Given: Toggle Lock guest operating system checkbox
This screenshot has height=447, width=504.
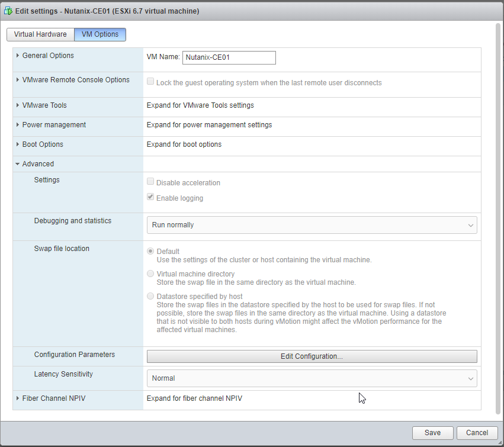Looking at the screenshot, I should click(x=150, y=82).
